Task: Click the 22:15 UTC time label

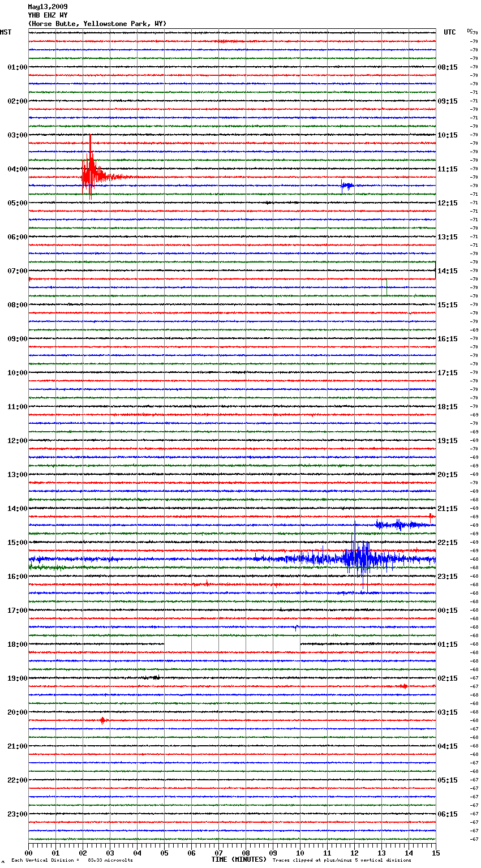Action: [x=448, y=543]
